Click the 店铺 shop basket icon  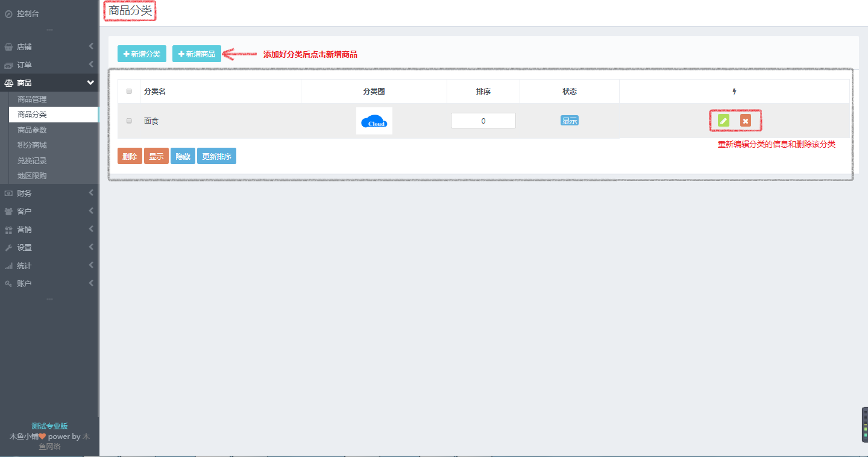[x=8, y=47]
